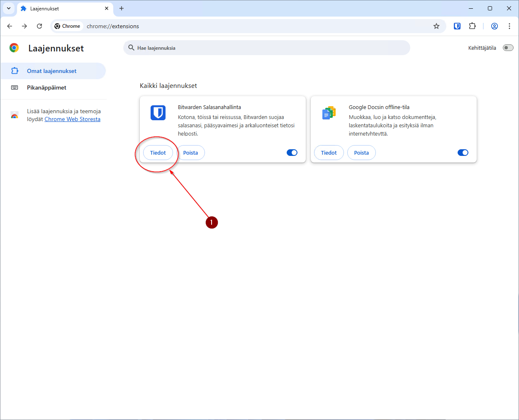Viewport: 519px width, 420px height.
Task: Click the Bitwarden Salasanahallinta title
Action: [x=210, y=107]
